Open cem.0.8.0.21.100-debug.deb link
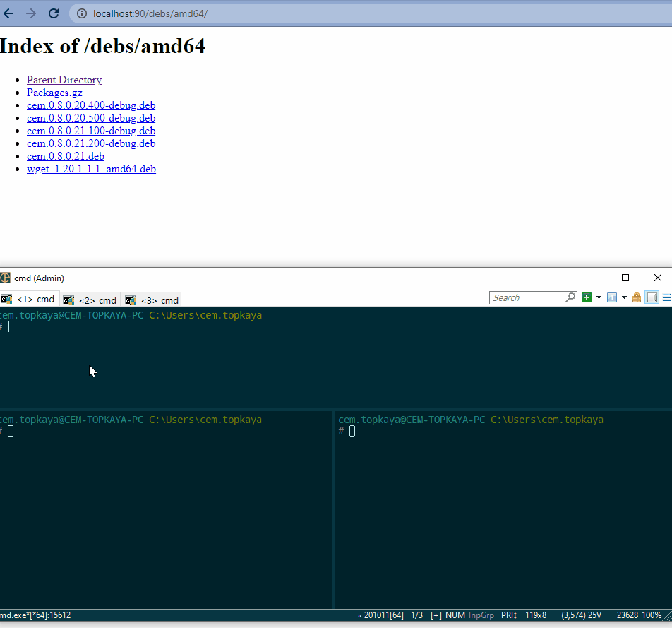The height and width of the screenshot is (628, 672). click(91, 131)
